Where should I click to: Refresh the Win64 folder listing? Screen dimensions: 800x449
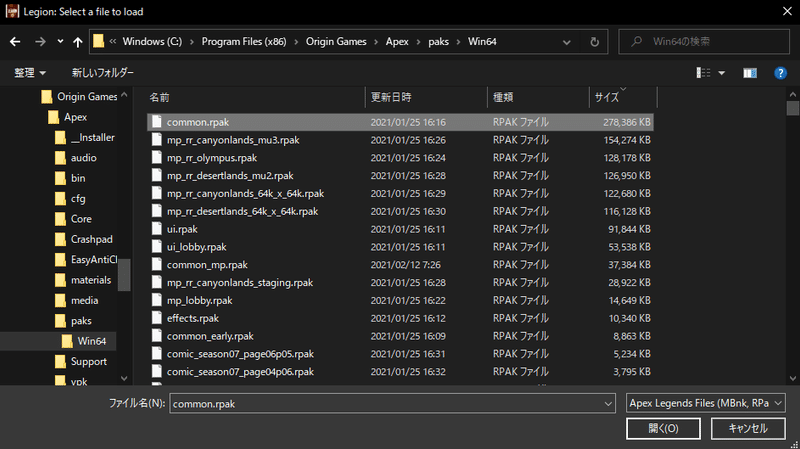point(594,42)
